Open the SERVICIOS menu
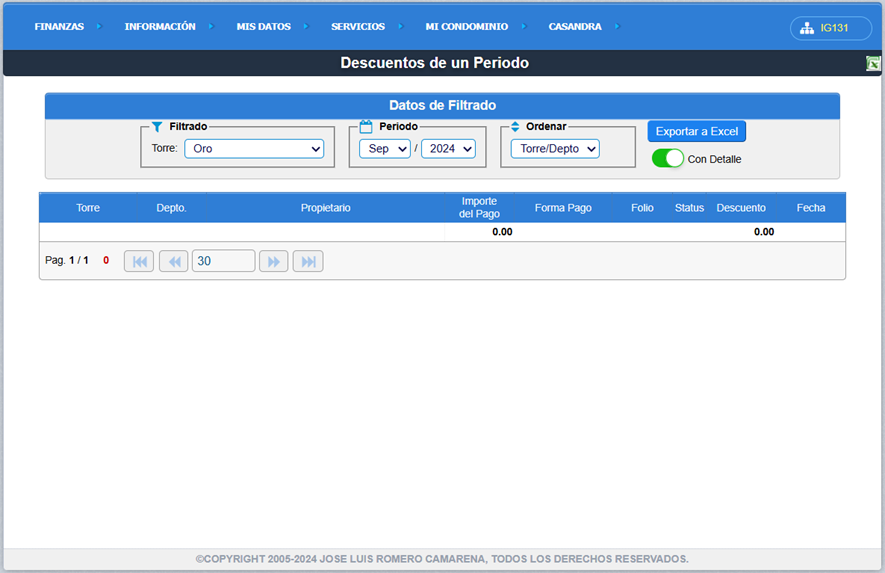 (357, 27)
